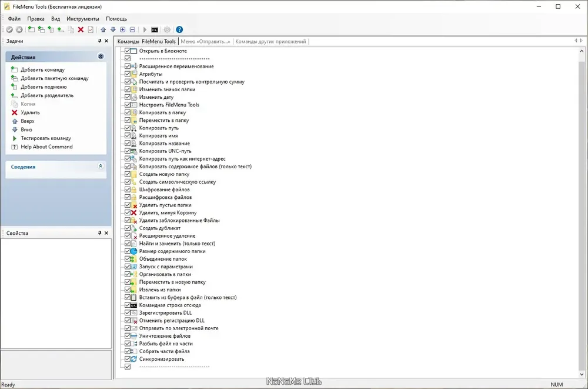Viewport: 588px width, 389px height.
Task: Open the Инструменты menu
Action: pyautogui.click(x=83, y=19)
